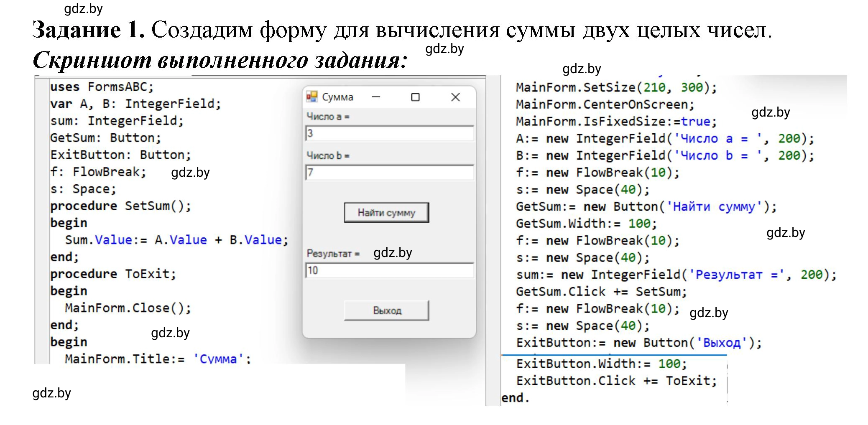Click the line 's: Space;'
The height and width of the screenshot is (425, 868).
coord(83,189)
